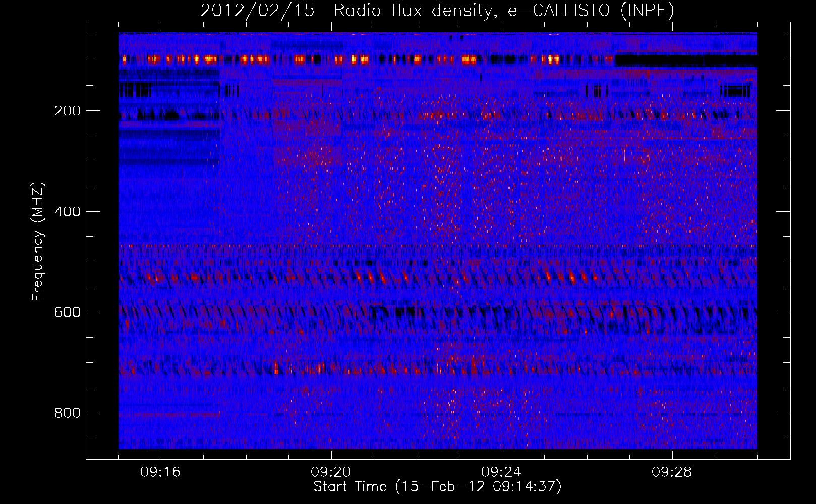The image size is (816, 504).
Task: Click the 200 frequency tick label
Action: (x=68, y=111)
